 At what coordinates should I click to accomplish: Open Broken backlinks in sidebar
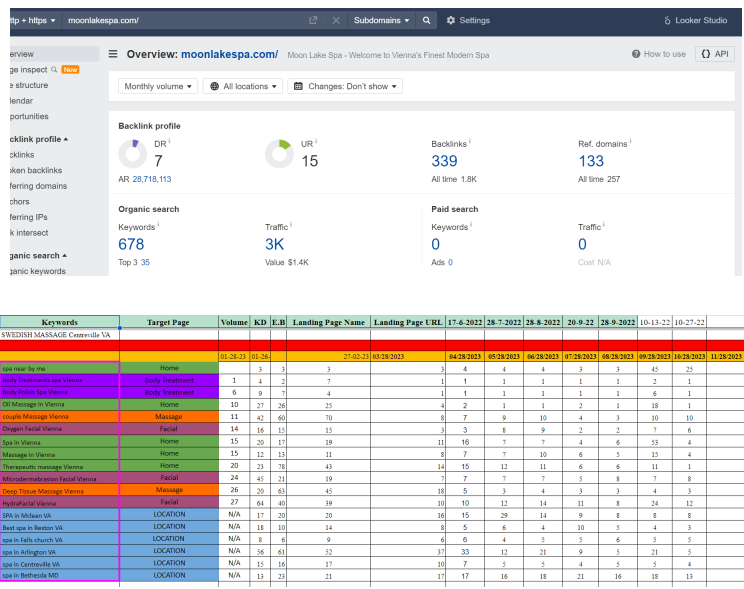point(36,170)
